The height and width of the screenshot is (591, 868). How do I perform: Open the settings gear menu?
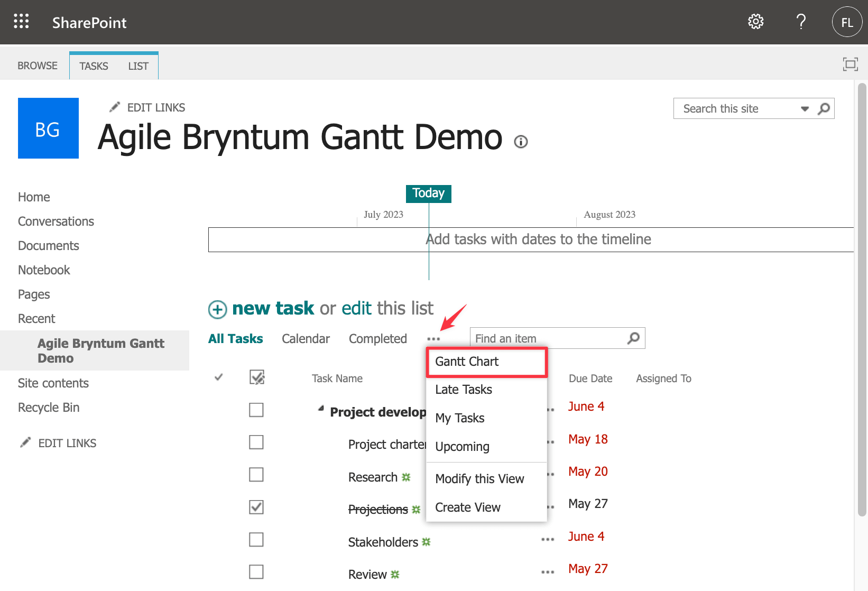click(x=756, y=22)
